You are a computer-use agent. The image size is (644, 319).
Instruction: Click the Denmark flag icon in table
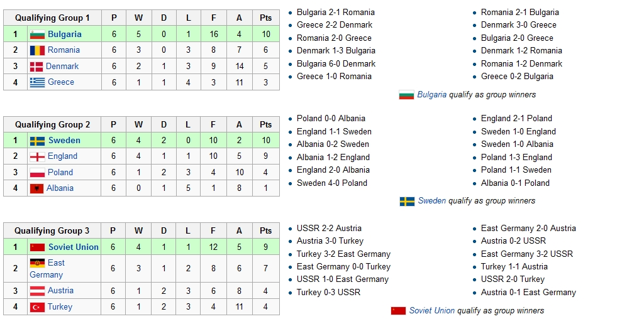click(36, 66)
